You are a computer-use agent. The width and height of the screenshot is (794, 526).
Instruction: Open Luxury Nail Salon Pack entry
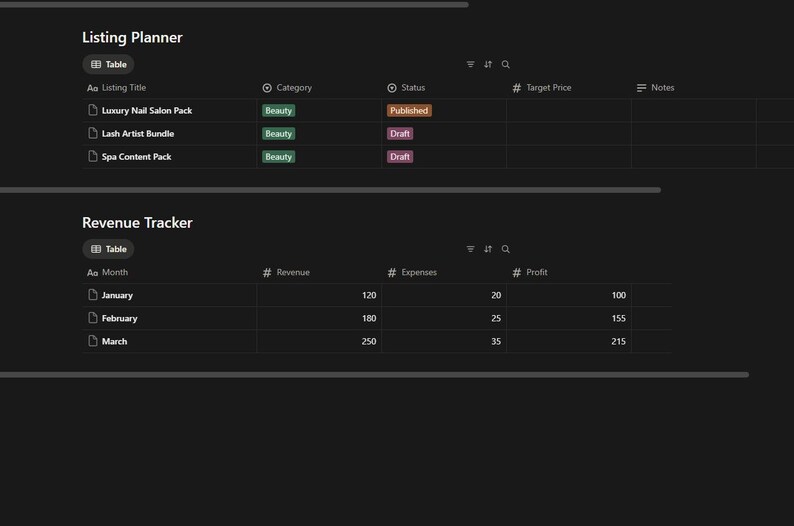(147, 110)
